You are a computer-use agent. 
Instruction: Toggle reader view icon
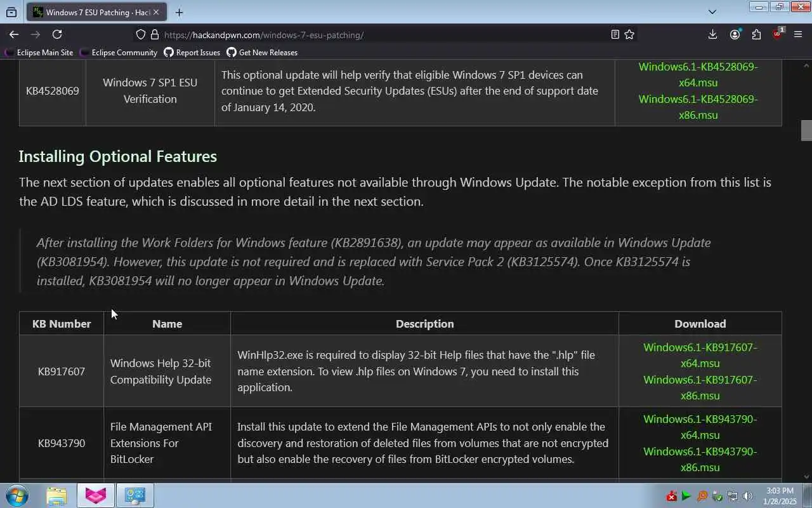click(615, 34)
